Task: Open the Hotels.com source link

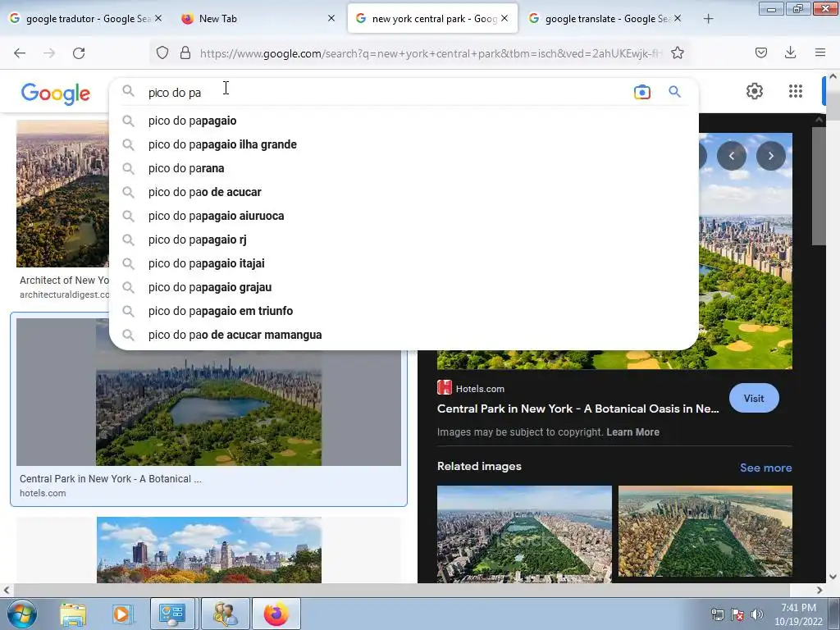Action: (x=471, y=388)
